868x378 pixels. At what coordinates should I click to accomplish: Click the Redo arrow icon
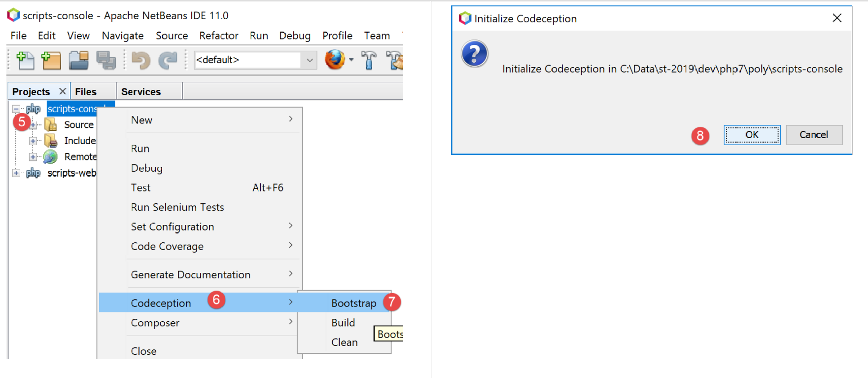point(168,60)
